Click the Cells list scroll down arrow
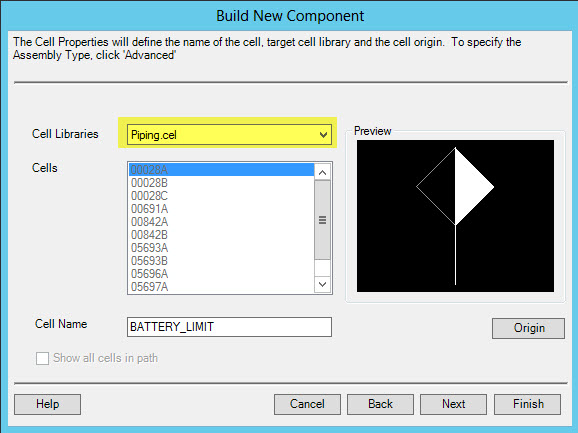 pos(323,284)
